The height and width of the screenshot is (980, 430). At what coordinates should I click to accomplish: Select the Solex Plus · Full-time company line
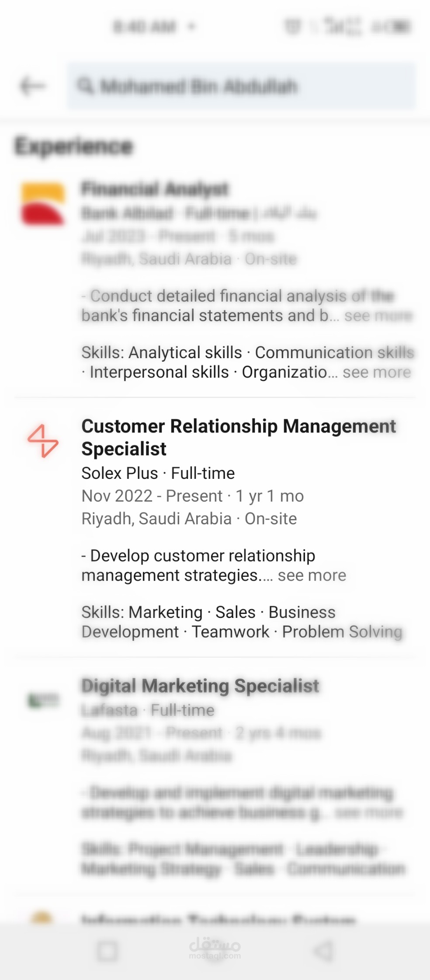tap(158, 473)
